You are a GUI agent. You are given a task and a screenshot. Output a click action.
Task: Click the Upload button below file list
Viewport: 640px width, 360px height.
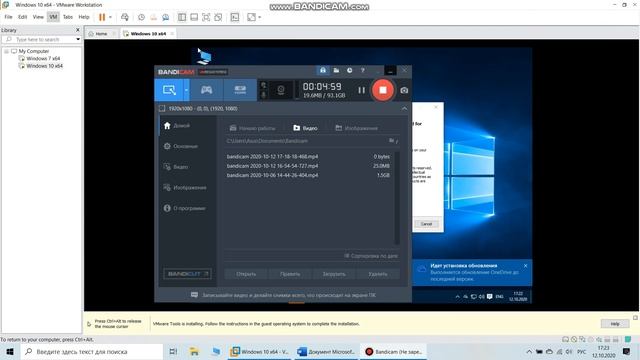click(334, 274)
